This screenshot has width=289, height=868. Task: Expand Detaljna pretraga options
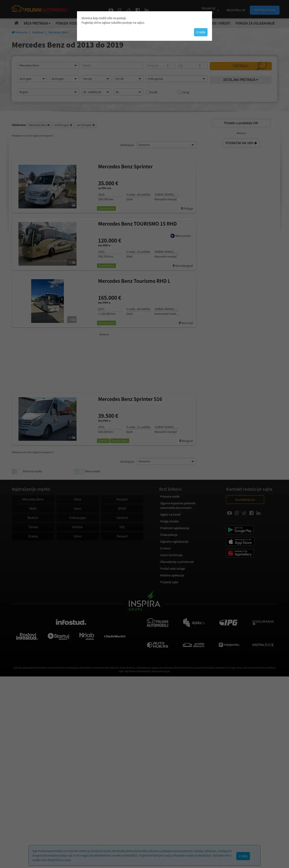click(x=241, y=80)
